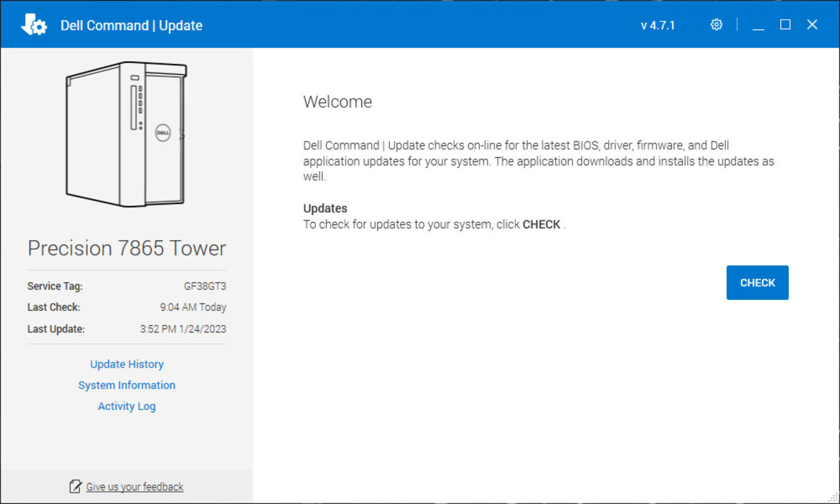This screenshot has height=504, width=840.
Task: View the Activity Log
Action: (127, 406)
